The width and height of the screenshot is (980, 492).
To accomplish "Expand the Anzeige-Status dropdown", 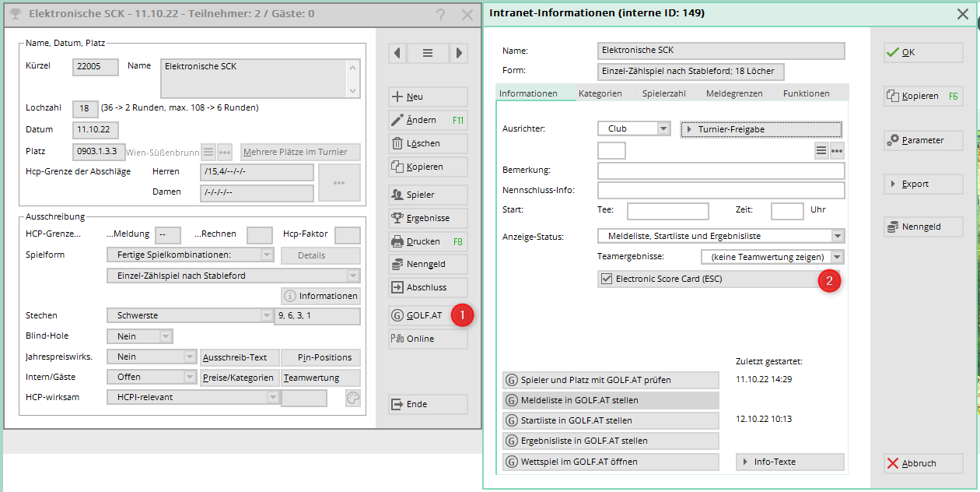I will pos(837,236).
